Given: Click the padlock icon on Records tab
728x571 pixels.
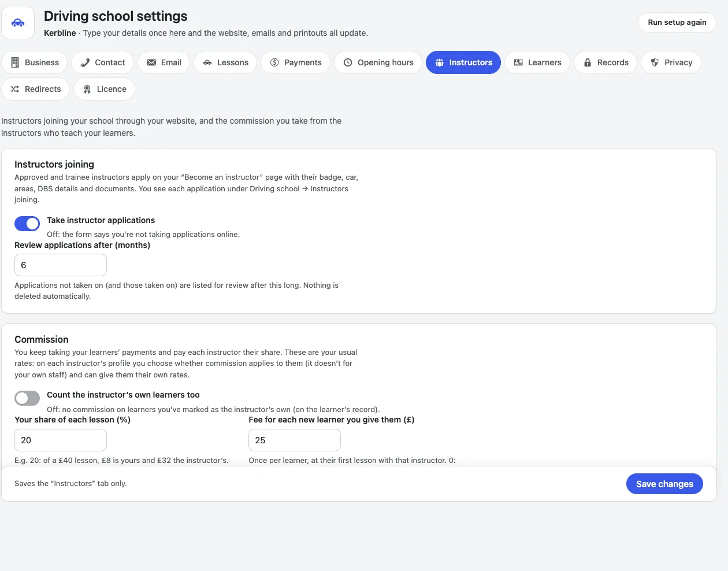Looking at the screenshot, I should coord(588,62).
